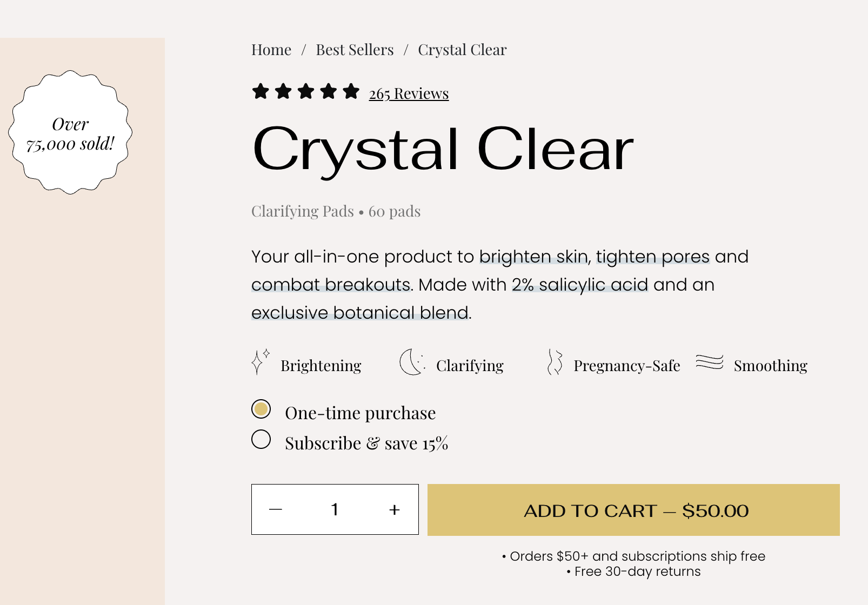Click the quantity number field
Image resolution: width=868 pixels, height=605 pixels.
click(335, 509)
